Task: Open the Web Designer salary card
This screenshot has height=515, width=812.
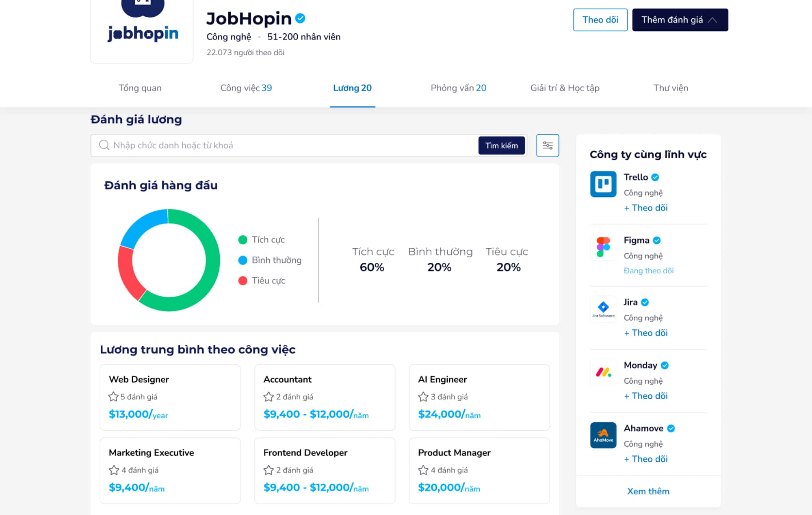Action: [170, 398]
